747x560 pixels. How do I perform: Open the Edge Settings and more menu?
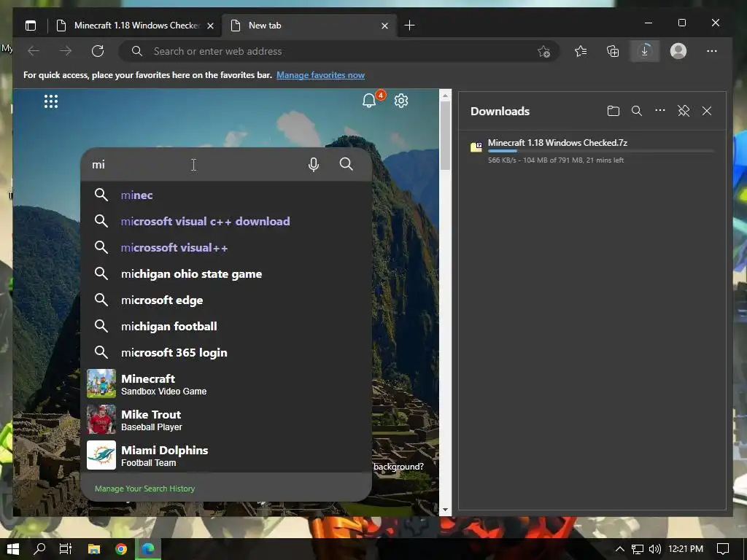[712, 51]
